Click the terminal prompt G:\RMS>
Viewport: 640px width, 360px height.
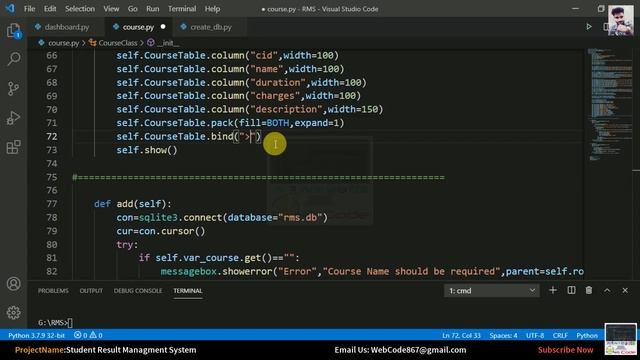pos(53,322)
